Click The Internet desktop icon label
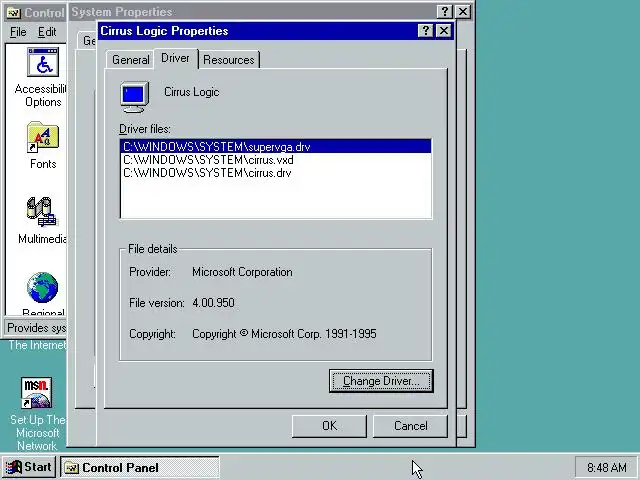Viewport: 640px width, 480px height. point(37,345)
